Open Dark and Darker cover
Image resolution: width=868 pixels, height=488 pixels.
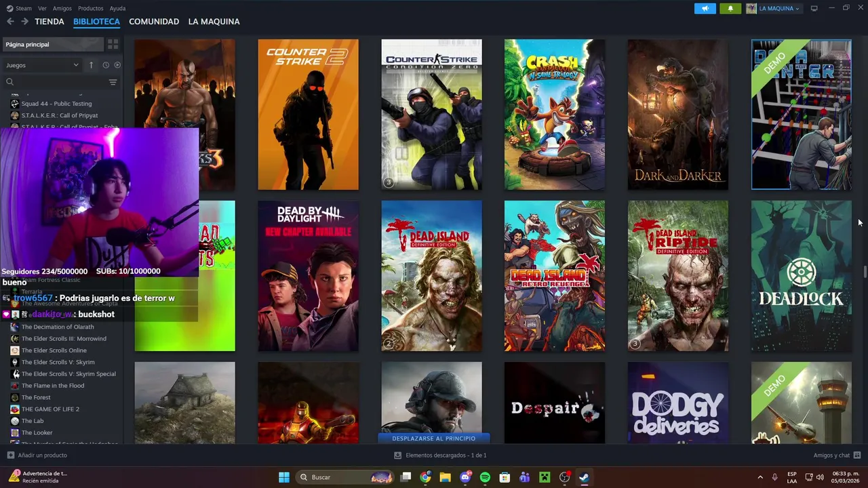coord(678,115)
